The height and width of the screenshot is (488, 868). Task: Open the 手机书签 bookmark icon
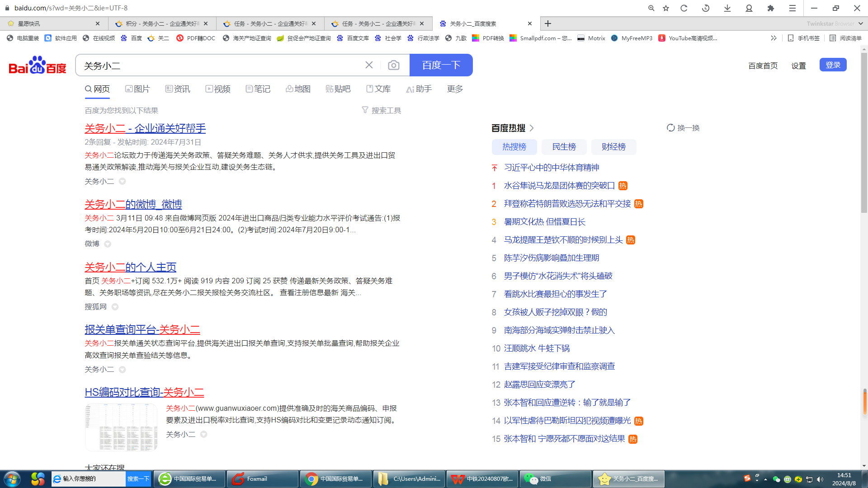click(x=803, y=38)
